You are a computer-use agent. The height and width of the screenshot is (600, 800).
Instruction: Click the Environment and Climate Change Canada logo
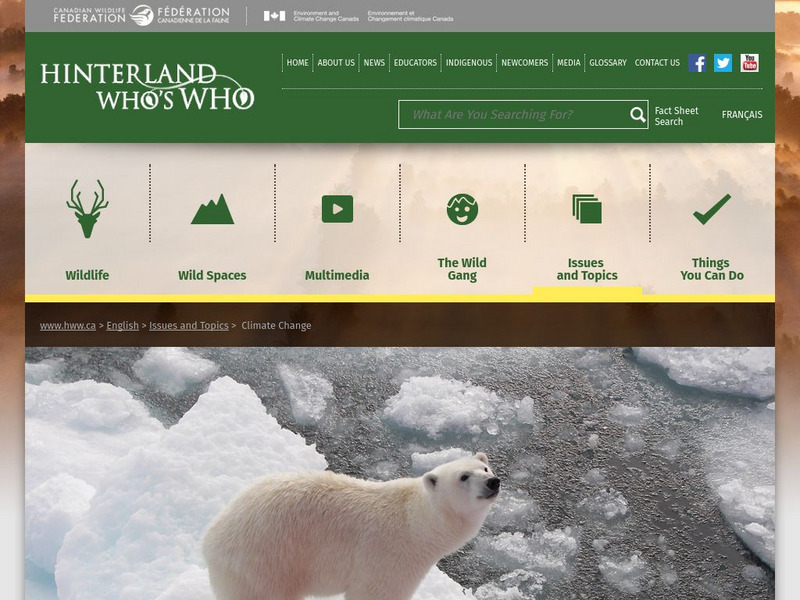tap(358, 16)
